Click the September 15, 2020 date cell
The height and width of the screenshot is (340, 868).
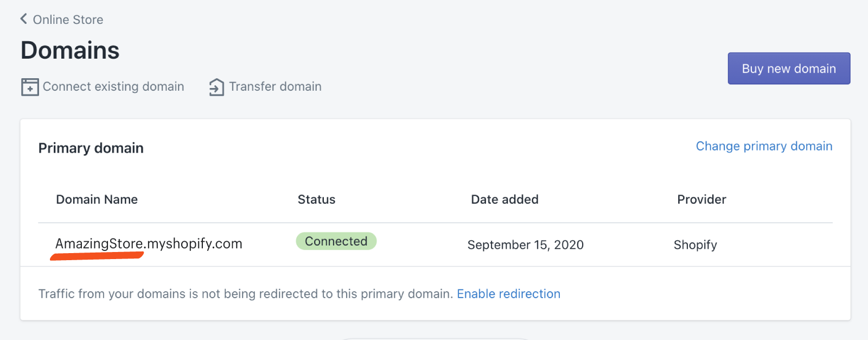click(525, 245)
